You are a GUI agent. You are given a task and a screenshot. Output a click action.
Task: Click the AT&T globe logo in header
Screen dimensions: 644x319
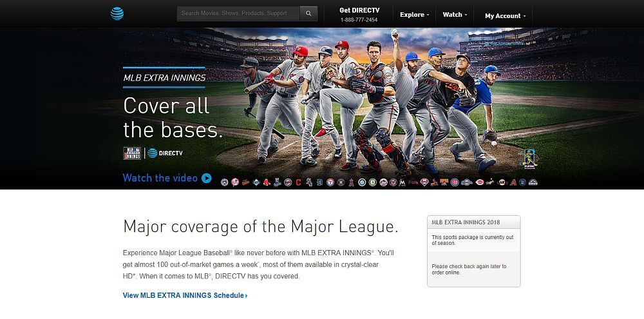click(x=117, y=14)
